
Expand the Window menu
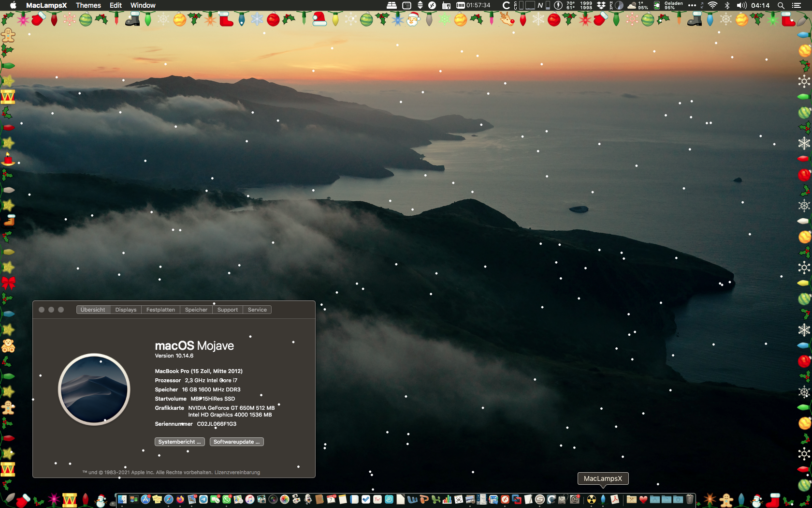pyautogui.click(x=143, y=5)
